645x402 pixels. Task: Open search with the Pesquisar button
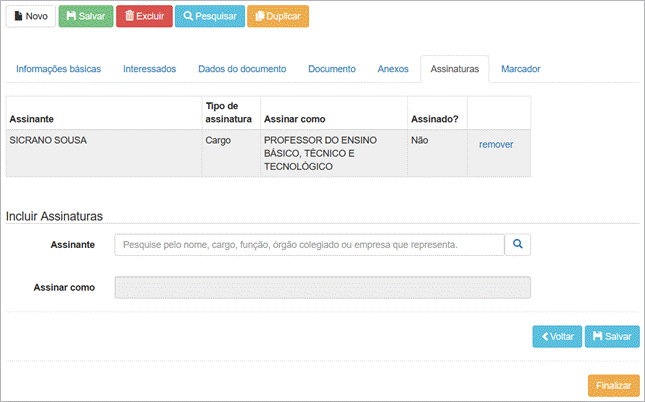[x=208, y=16]
